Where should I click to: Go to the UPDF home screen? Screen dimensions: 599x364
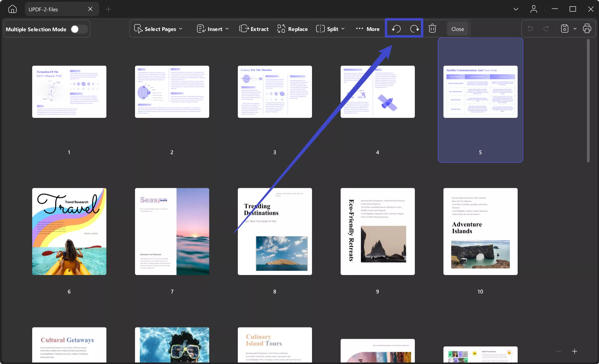(x=13, y=9)
